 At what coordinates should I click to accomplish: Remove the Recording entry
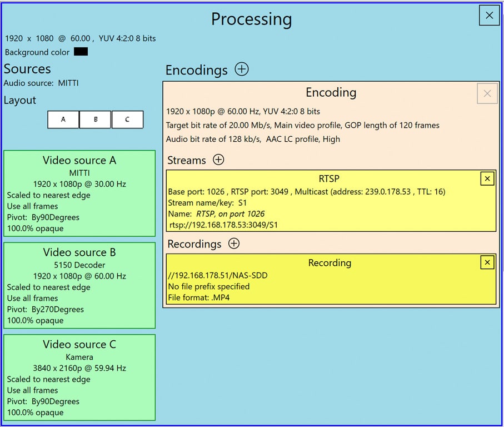coord(487,262)
